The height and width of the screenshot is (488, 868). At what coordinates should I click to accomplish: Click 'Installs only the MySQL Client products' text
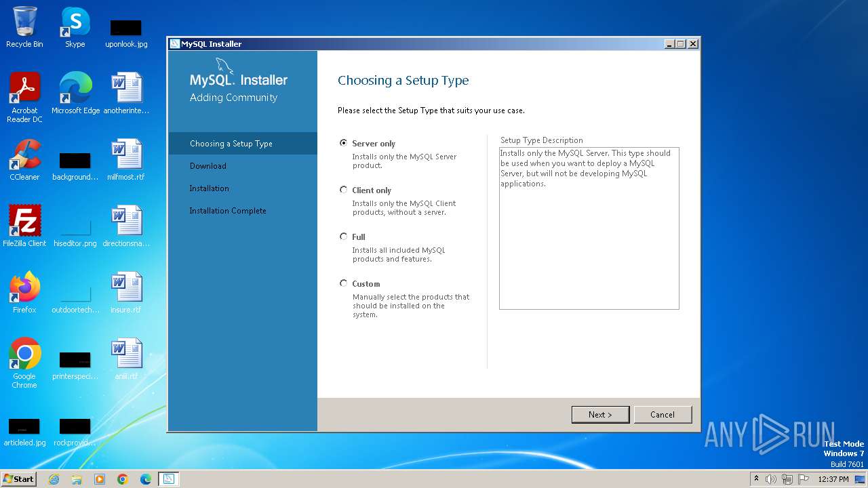click(x=404, y=207)
